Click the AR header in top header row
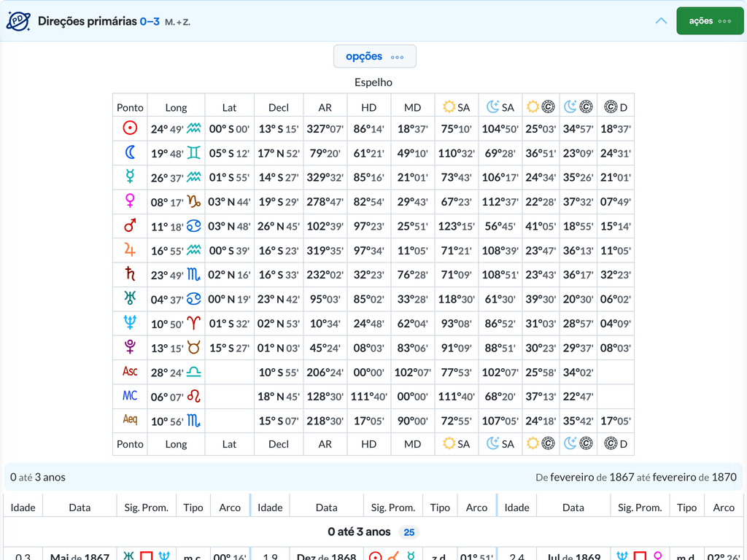The width and height of the screenshot is (747, 560). pyautogui.click(x=325, y=108)
